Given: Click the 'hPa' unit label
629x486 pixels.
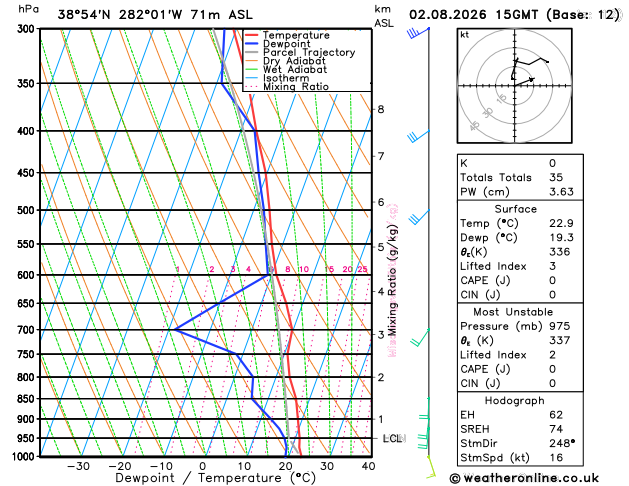Looking at the screenshot, I should [x=28, y=9].
